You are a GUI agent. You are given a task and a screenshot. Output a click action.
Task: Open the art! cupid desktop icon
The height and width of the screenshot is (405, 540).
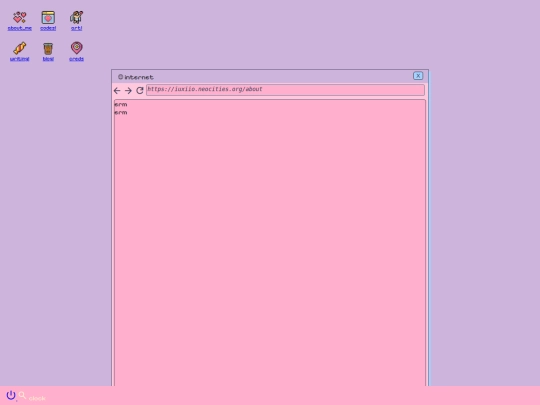[x=76, y=17]
